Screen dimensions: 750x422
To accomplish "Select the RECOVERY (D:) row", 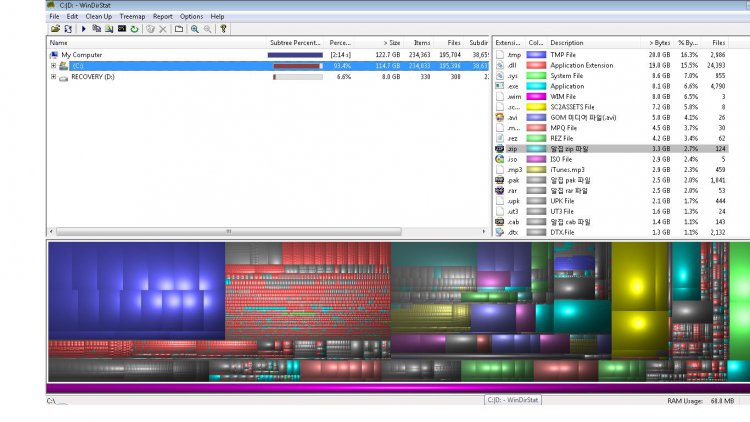I will (x=268, y=77).
